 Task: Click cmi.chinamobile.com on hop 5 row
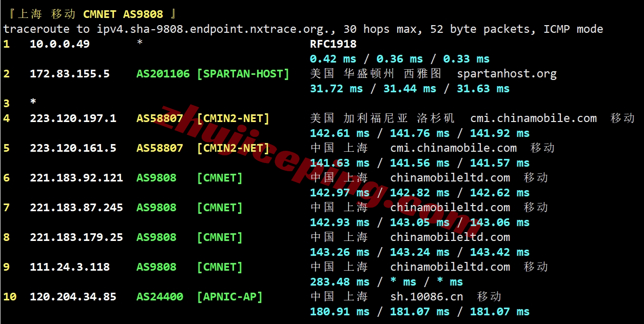coord(454,148)
